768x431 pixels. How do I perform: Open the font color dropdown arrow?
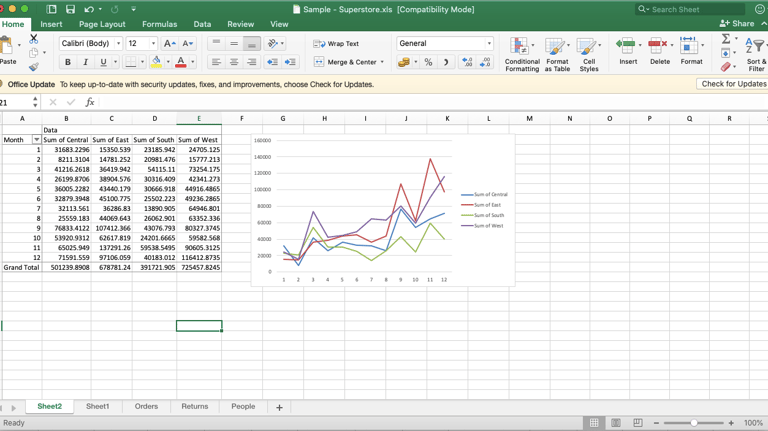click(192, 62)
